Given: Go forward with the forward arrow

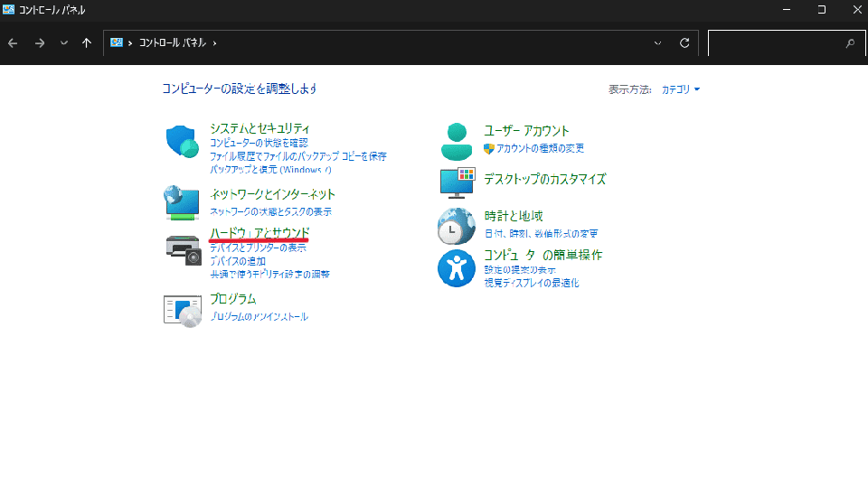Looking at the screenshot, I should 39,43.
